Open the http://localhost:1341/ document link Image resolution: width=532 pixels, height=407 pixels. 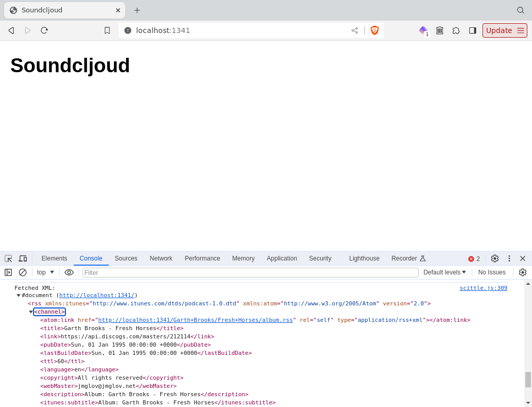pos(97,296)
